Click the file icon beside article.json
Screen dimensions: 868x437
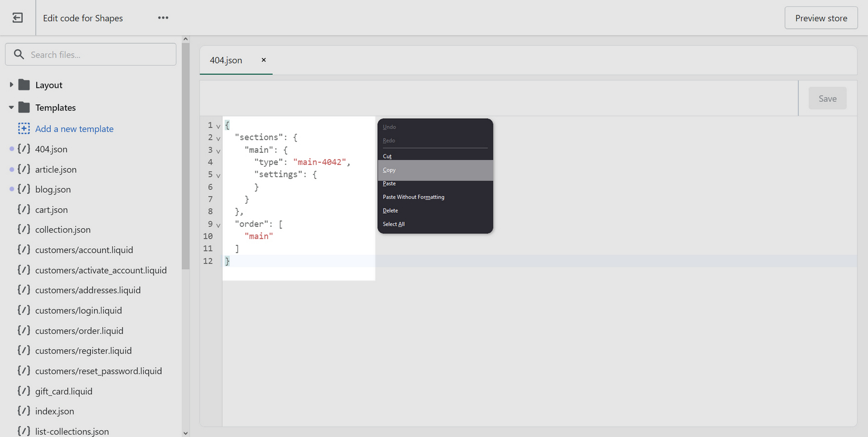pos(24,169)
